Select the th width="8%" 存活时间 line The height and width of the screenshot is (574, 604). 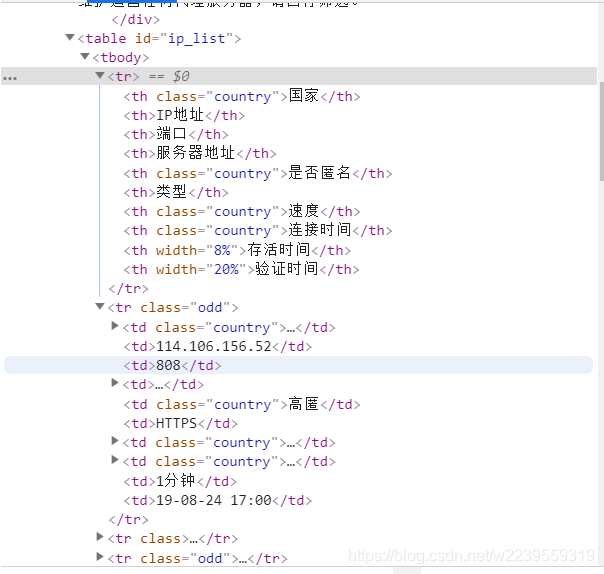[237, 250]
